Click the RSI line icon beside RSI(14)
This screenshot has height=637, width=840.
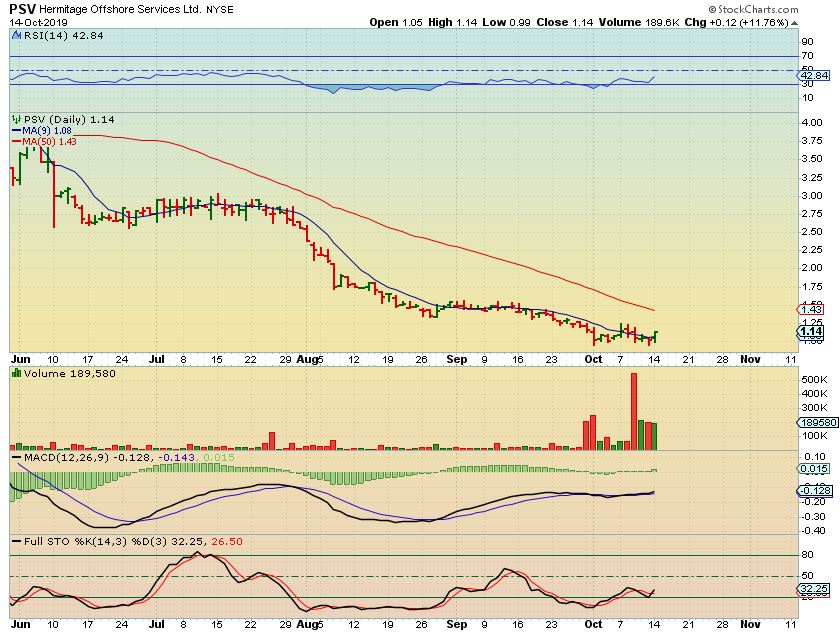click(x=16, y=36)
